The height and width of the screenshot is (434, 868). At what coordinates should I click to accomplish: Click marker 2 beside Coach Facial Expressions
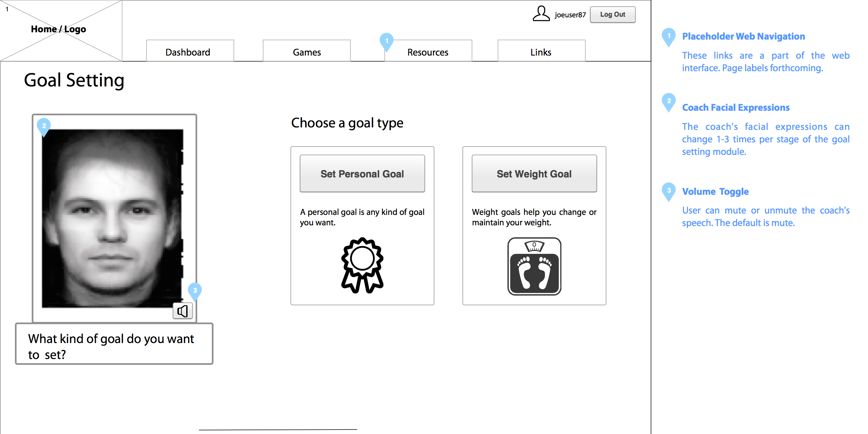point(669,101)
